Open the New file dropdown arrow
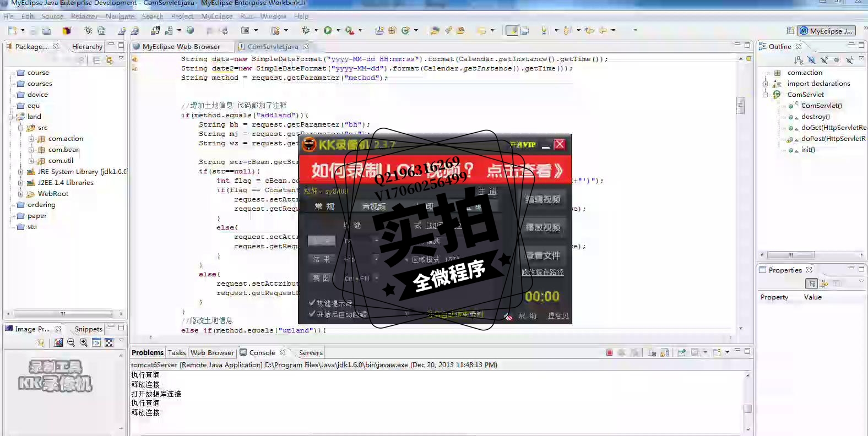The width and height of the screenshot is (868, 436). pyautogui.click(x=23, y=31)
